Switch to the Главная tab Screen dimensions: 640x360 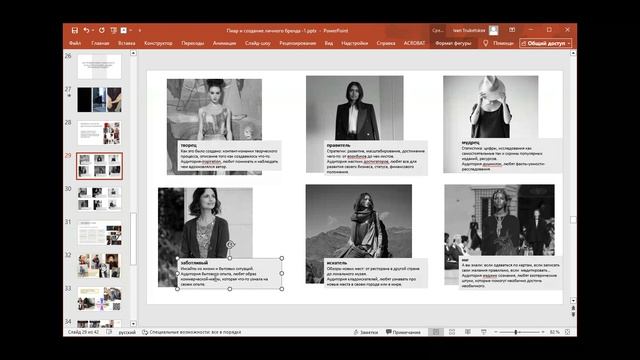pos(100,43)
